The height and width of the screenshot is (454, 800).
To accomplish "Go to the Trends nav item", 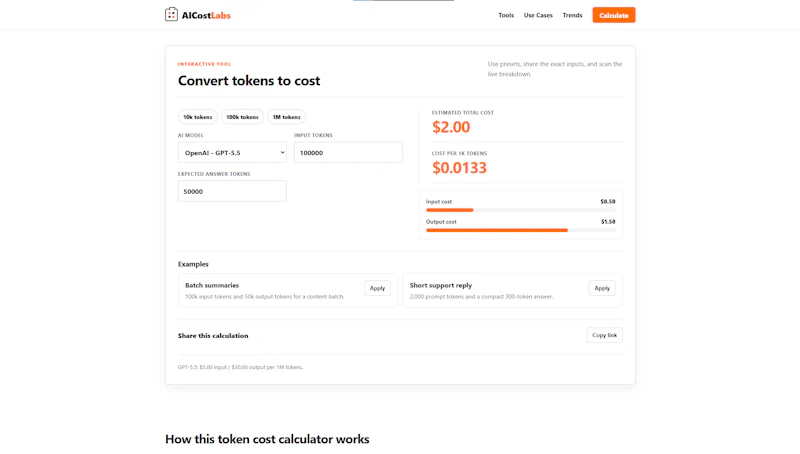I will pyautogui.click(x=572, y=15).
